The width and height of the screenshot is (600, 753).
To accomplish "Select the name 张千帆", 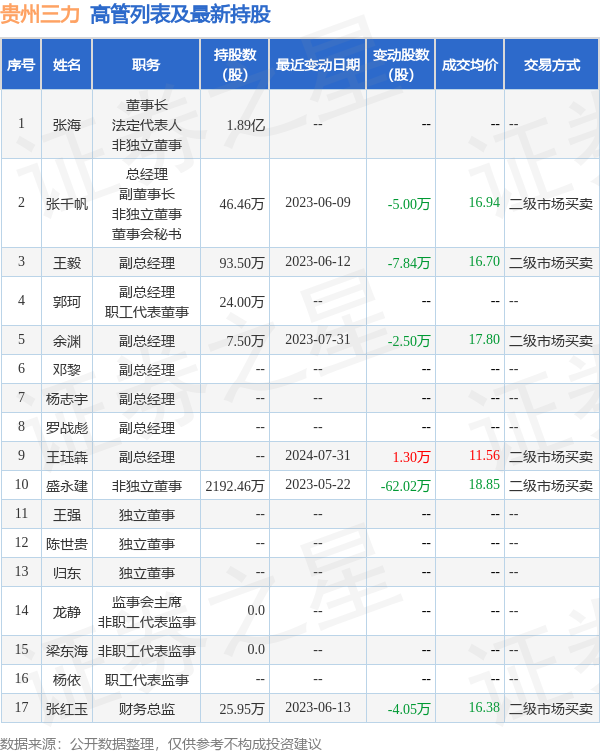I will point(67,204).
